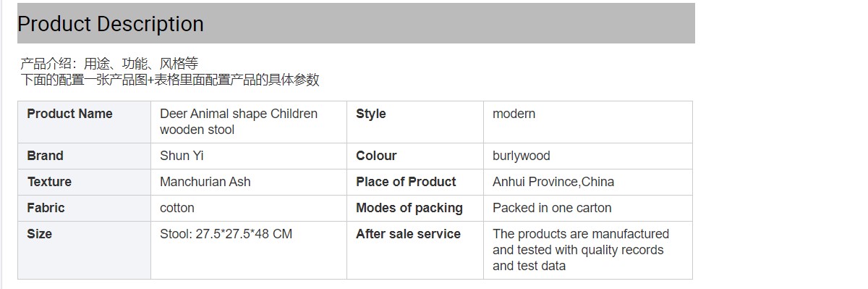Click the burlywood colour value
This screenshot has height=289, width=868.
point(522,156)
